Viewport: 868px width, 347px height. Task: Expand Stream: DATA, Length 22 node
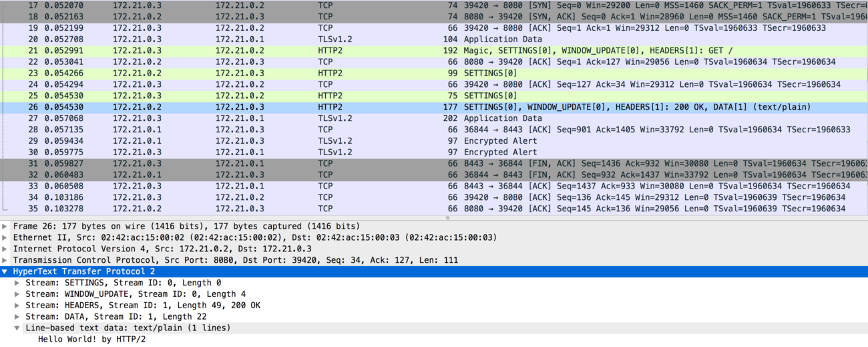pos(17,317)
